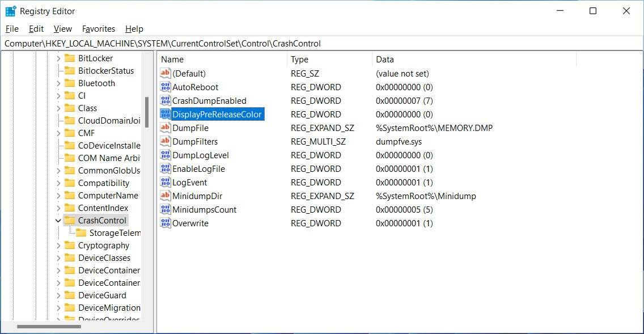Click the registry path address bar

227,43
